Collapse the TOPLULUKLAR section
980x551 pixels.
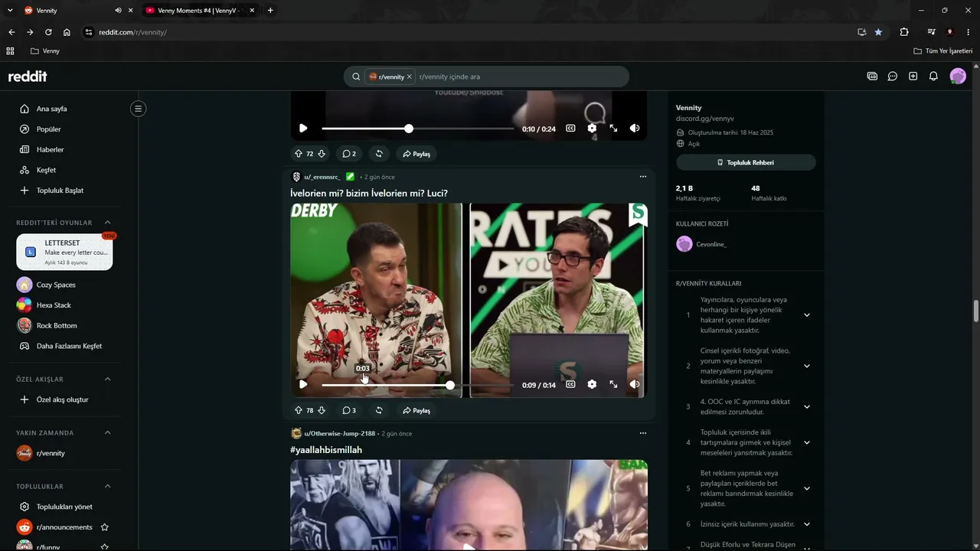tap(107, 486)
